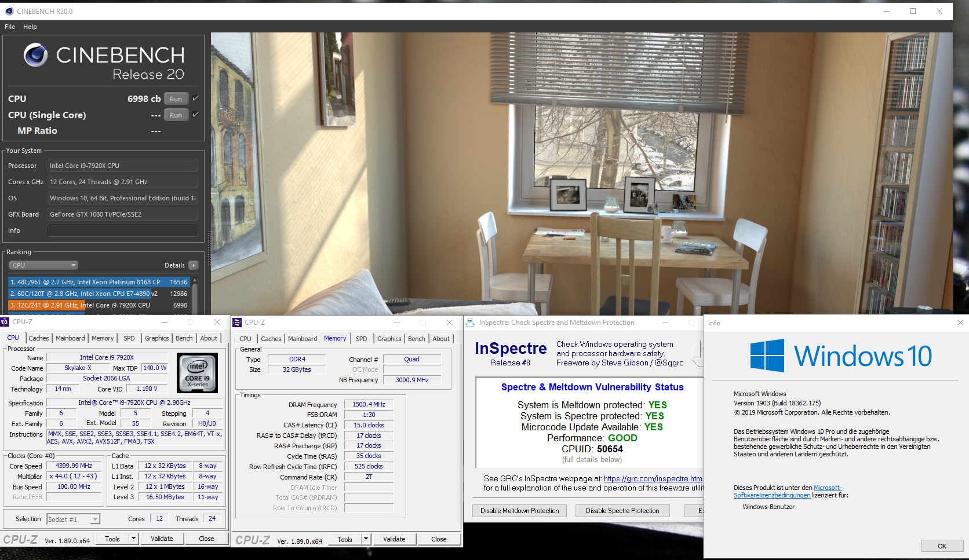Click Close button in left CPU-Z window

(206, 539)
